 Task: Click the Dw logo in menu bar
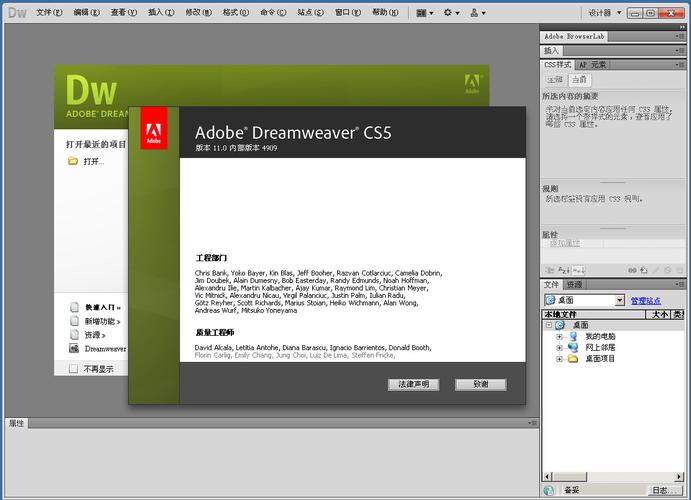[x=18, y=13]
